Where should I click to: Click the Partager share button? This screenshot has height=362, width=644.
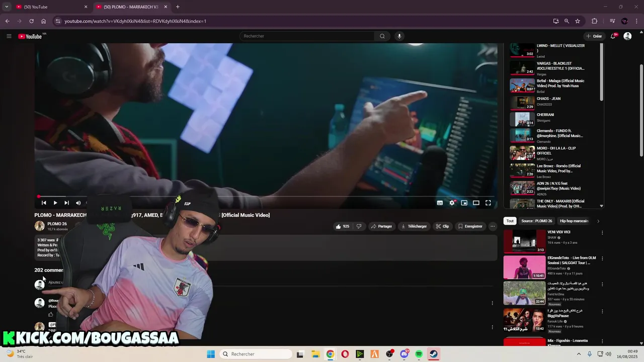click(x=381, y=226)
